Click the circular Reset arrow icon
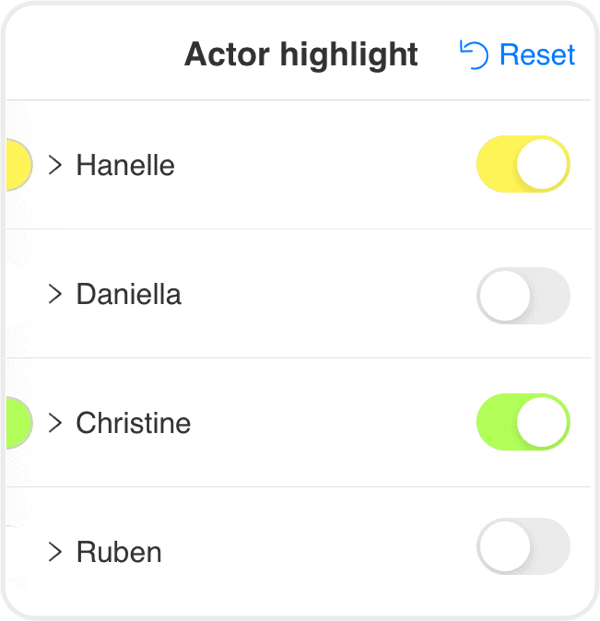This screenshot has height=621, width=600. [x=474, y=55]
